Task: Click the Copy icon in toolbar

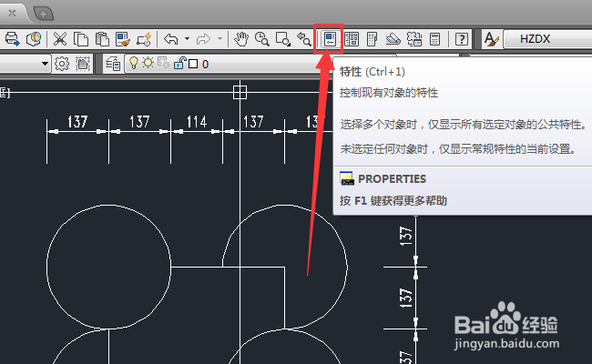Action: point(80,39)
